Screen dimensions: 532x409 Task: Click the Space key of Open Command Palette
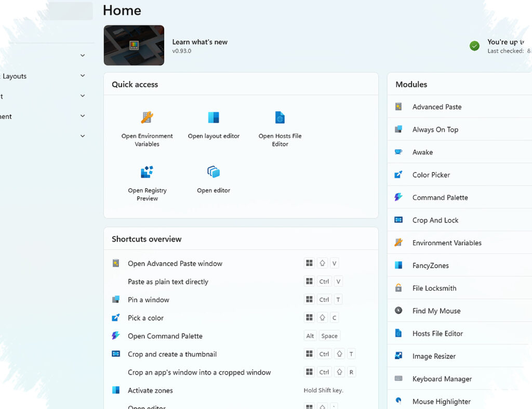(x=329, y=336)
